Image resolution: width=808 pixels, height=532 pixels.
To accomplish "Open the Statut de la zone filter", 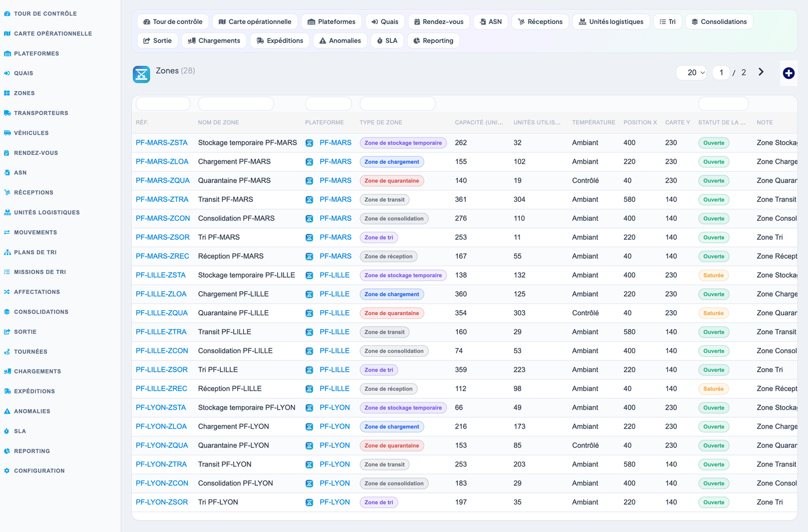I will point(723,104).
